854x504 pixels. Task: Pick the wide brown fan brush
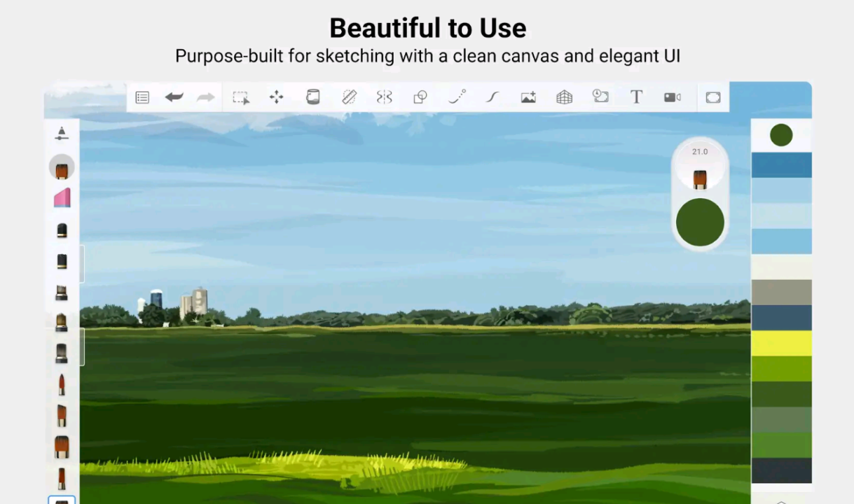click(x=62, y=447)
